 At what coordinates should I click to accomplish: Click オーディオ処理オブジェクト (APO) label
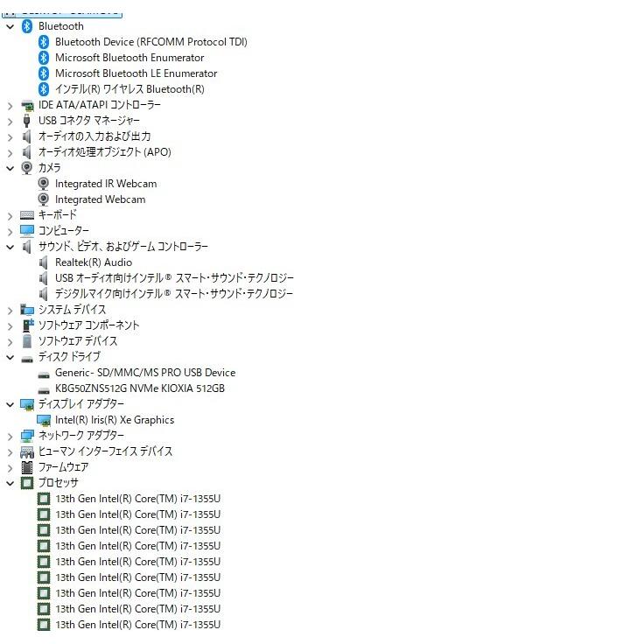105,152
